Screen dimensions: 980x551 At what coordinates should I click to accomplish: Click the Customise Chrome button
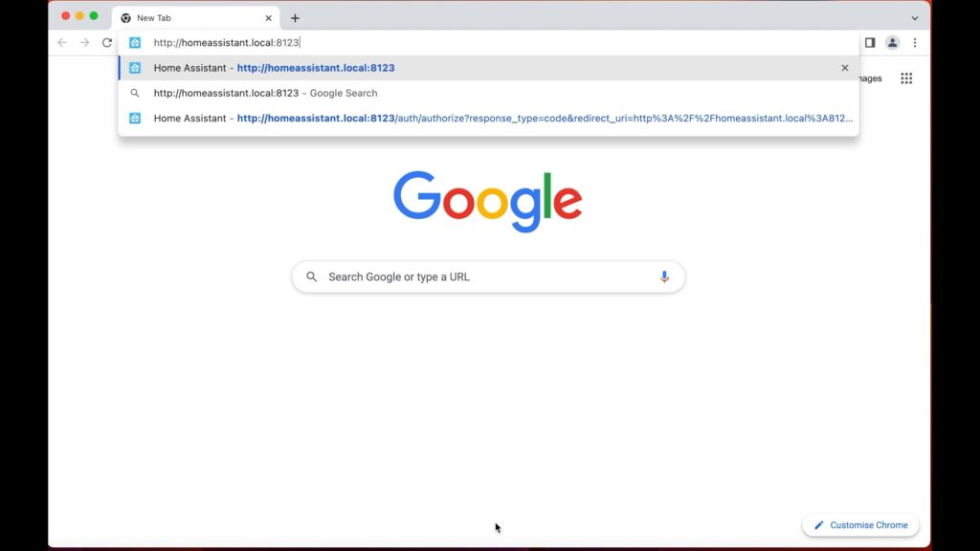coord(860,525)
